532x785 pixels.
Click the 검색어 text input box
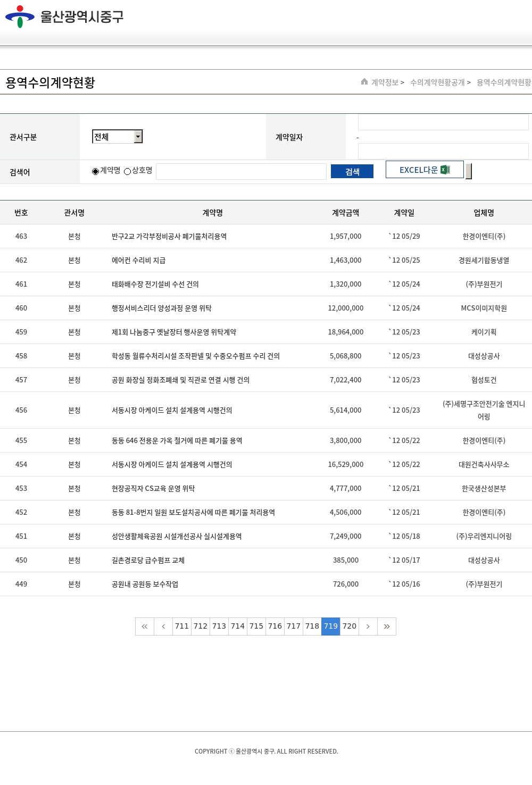coord(241,171)
